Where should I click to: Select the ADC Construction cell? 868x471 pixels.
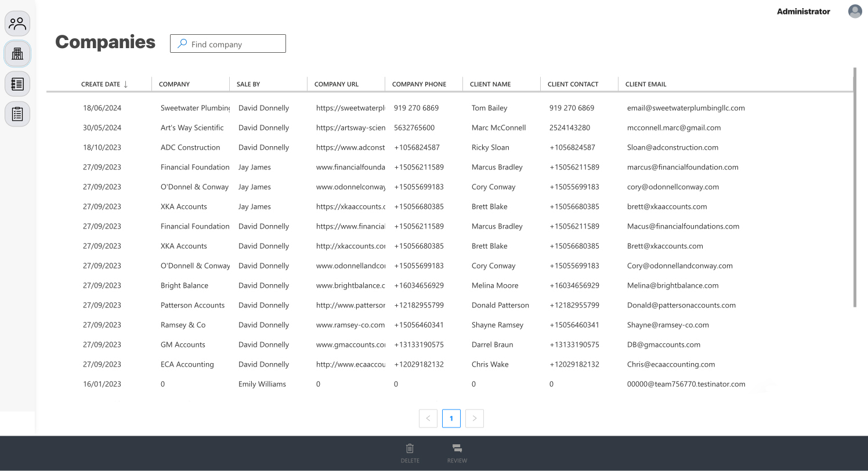tap(190, 147)
